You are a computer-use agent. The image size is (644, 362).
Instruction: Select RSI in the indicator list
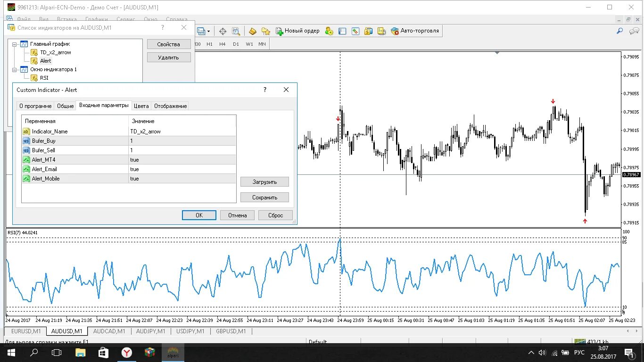(x=44, y=78)
